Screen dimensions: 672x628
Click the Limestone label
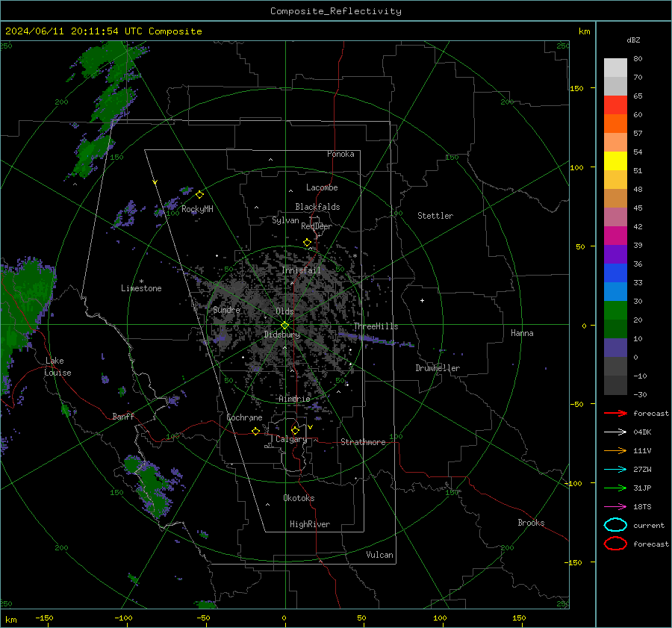point(141,288)
